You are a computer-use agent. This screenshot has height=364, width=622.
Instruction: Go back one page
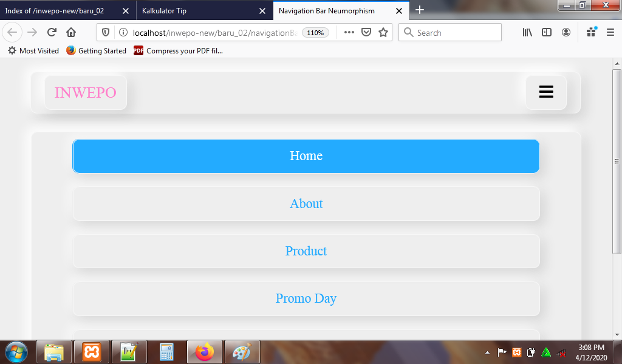pyautogui.click(x=12, y=33)
